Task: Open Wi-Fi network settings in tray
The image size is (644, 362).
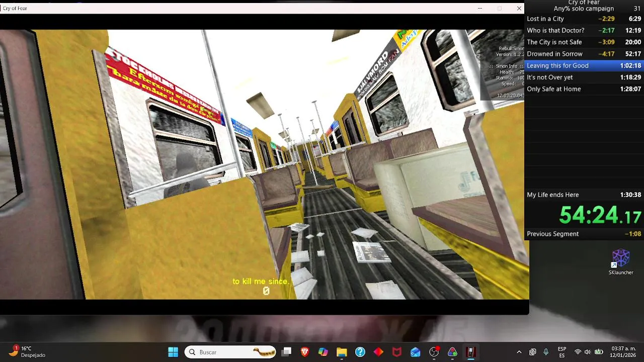Action: pyautogui.click(x=578, y=352)
